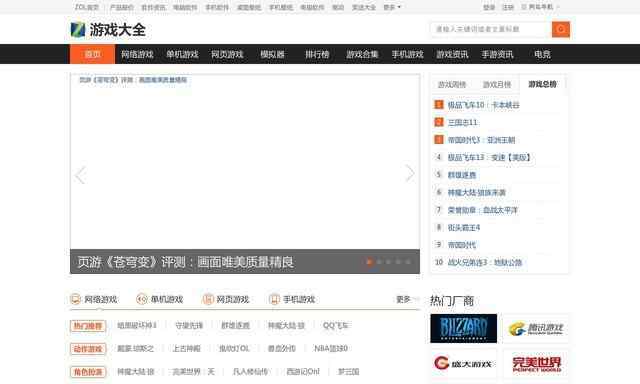
Task: Click the 动作游戏 category tag
Action: (88, 349)
